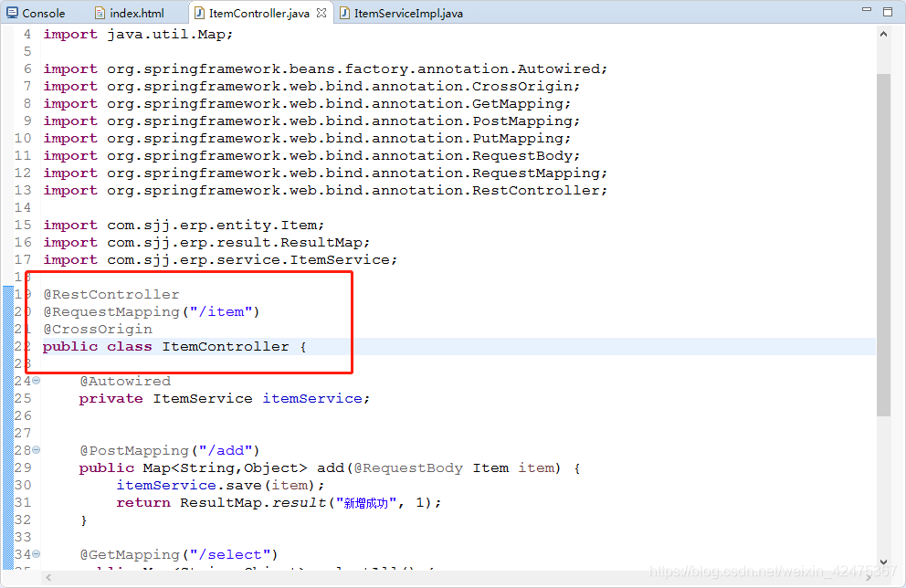Click the Autowired import on line 6

point(325,68)
